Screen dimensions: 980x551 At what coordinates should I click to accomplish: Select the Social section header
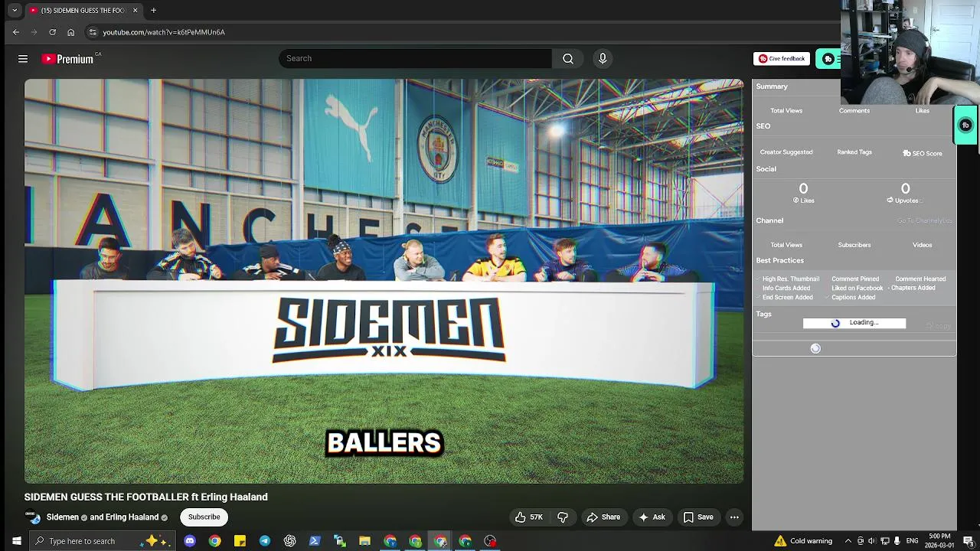coord(766,169)
